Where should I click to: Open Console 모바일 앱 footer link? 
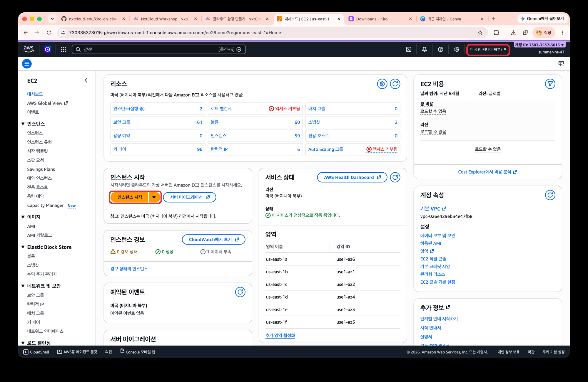138,352
